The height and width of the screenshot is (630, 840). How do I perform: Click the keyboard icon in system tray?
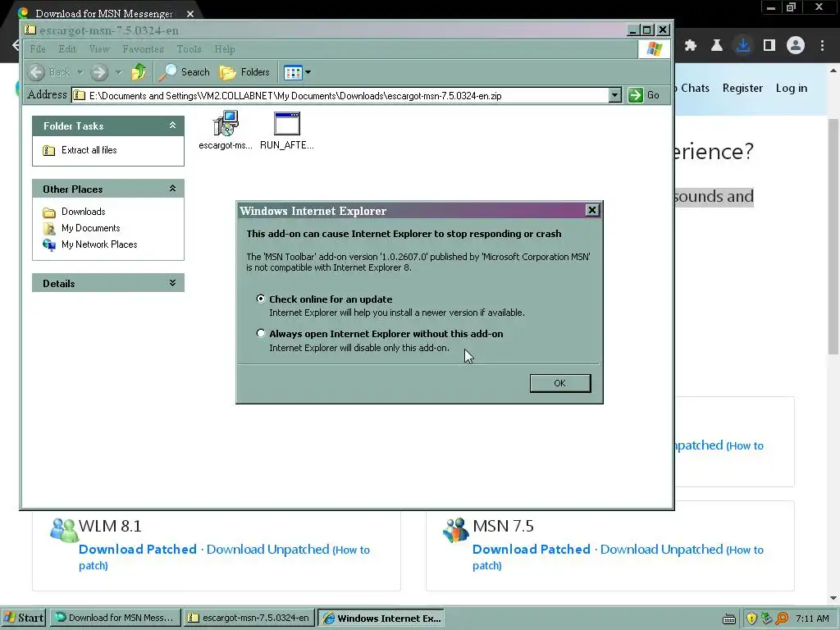pyautogui.click(x=729, y=619)
